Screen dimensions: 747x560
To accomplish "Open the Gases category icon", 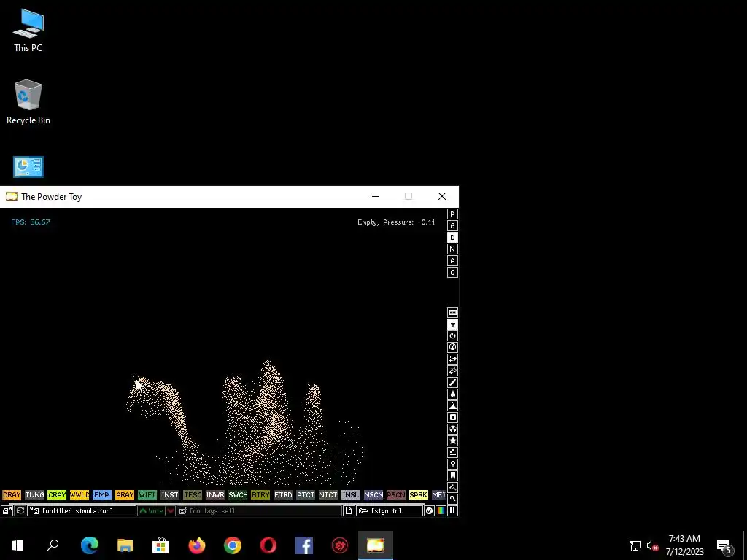I will (452, 382).
